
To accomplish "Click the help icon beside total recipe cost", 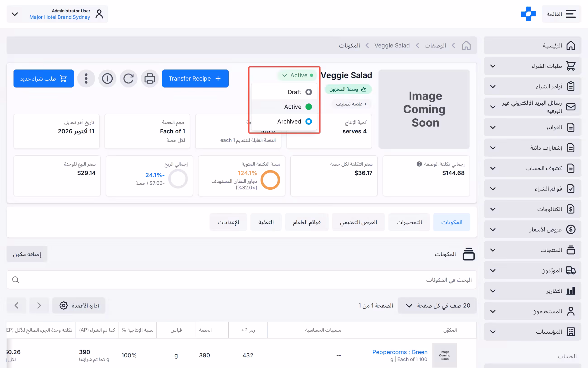I will pyautogui.click(x=419, y=164).
